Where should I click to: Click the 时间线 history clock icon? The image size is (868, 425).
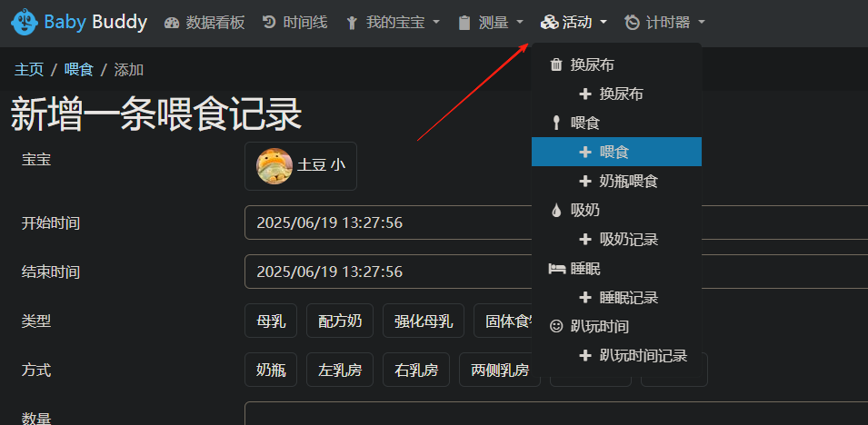click(x=269, y=22)
